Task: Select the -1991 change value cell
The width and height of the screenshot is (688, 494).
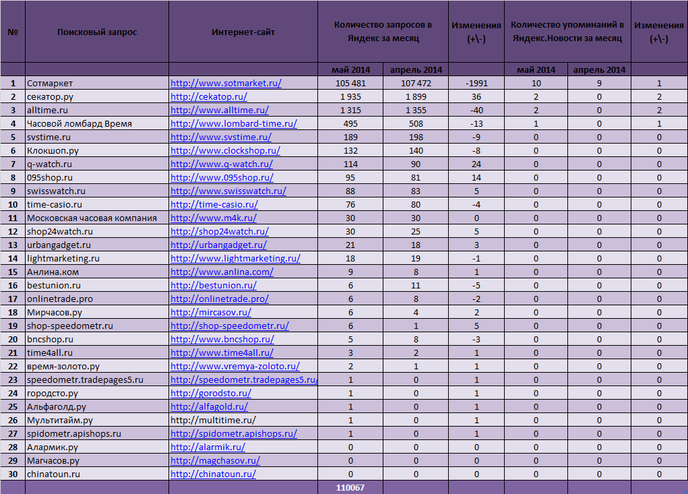Action: coord(474,83)
